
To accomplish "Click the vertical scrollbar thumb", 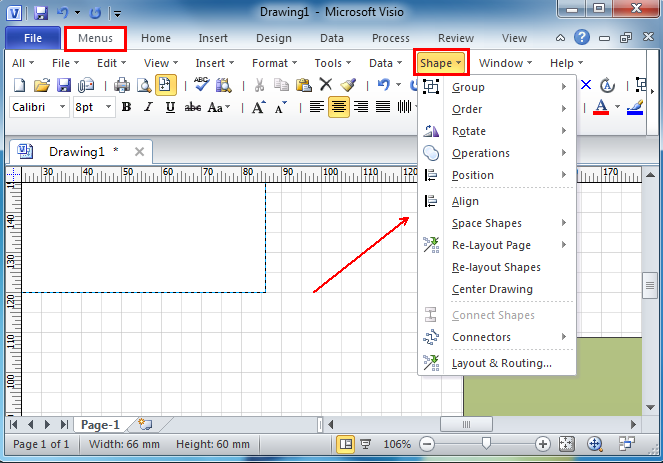I will tap(650, 286).
